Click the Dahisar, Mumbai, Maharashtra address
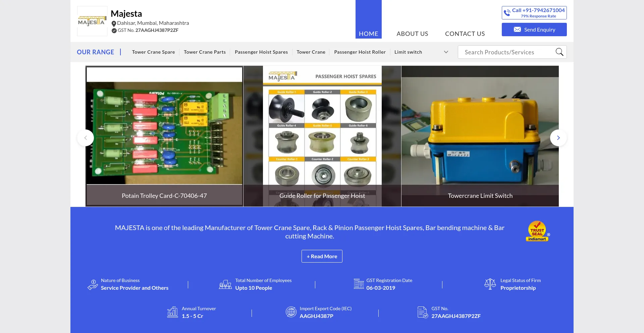This screenshot has width=644, height=333. point(153,23)
